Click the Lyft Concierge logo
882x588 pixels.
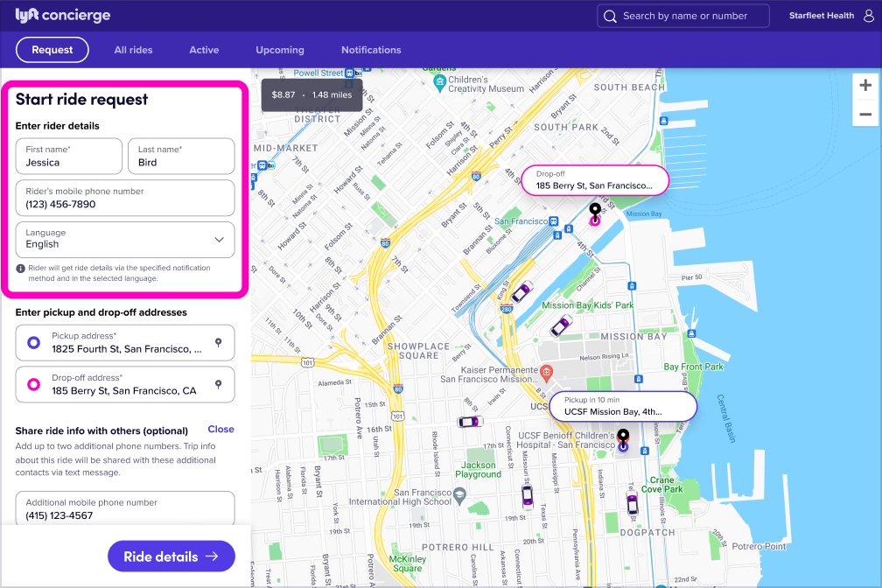point(62,15)
